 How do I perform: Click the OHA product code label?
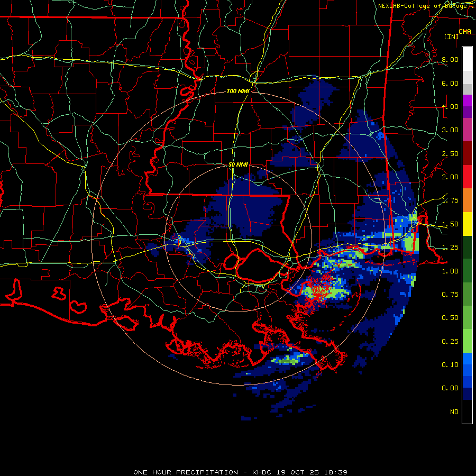[x=465, y=32]
